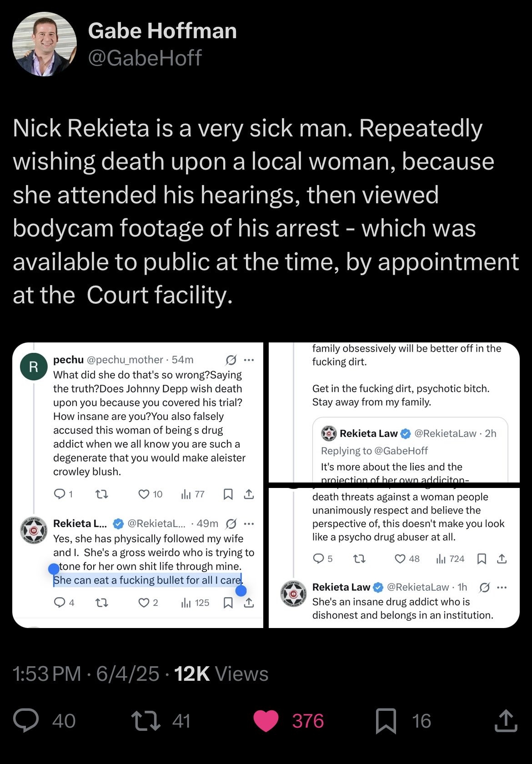Open the @GabeHoff handle
The height and width of the screenshot is (764, 532).
coord(145,58)
